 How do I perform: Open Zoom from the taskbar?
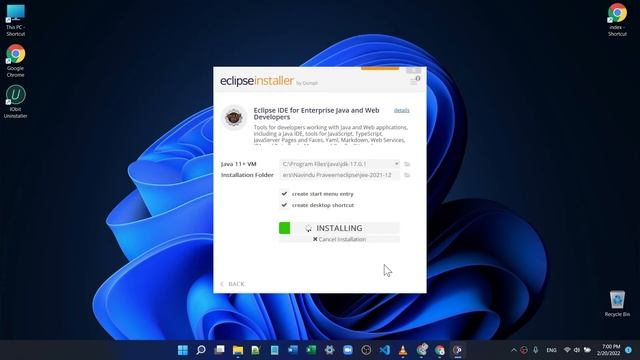(348, 350)
